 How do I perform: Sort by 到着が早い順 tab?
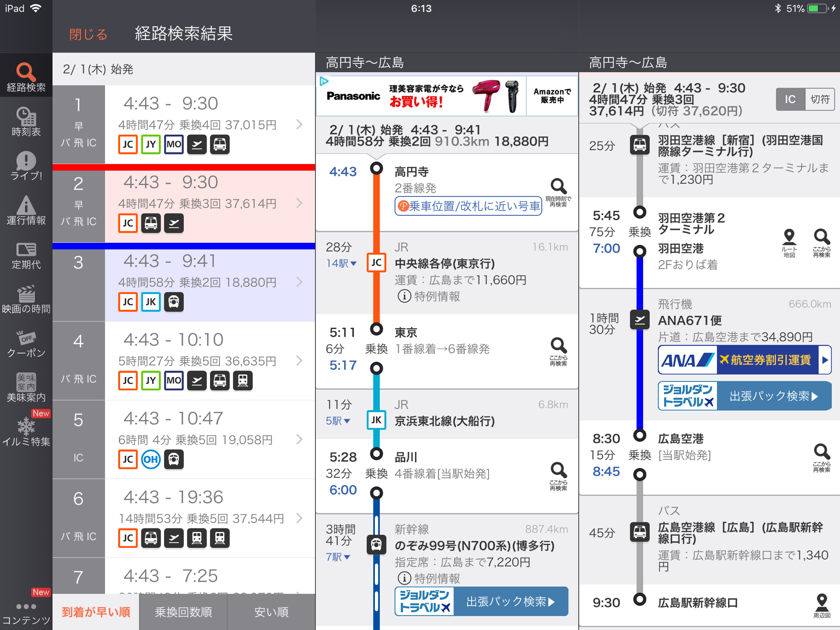96,612
